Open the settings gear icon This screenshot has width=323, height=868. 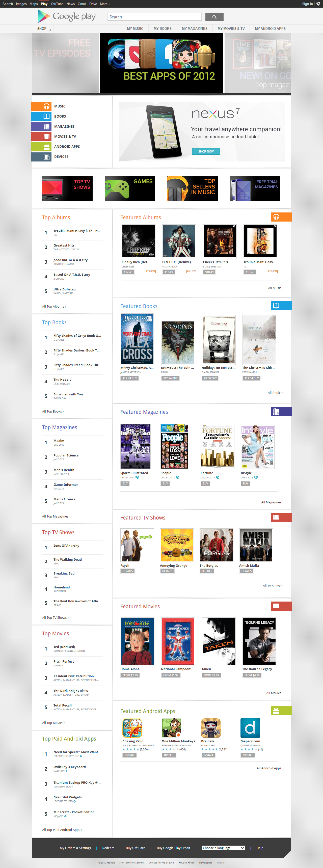[318, 4]
